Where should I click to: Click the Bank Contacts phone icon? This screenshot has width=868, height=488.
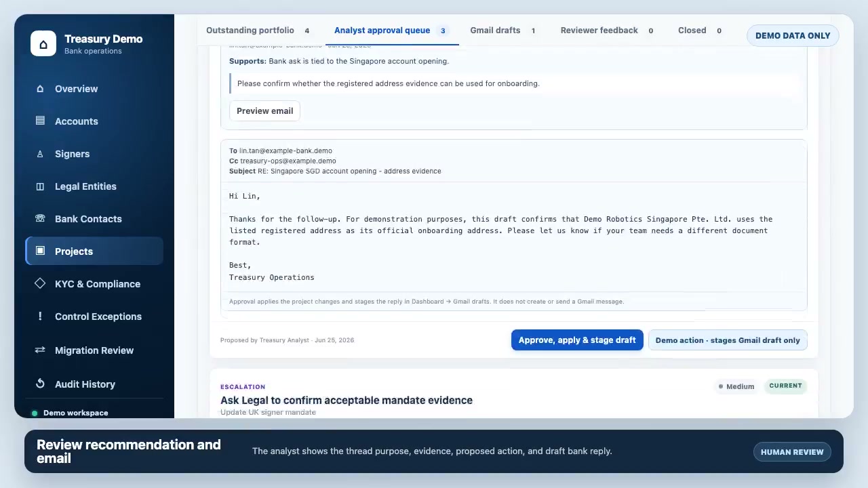click(40, 218)
